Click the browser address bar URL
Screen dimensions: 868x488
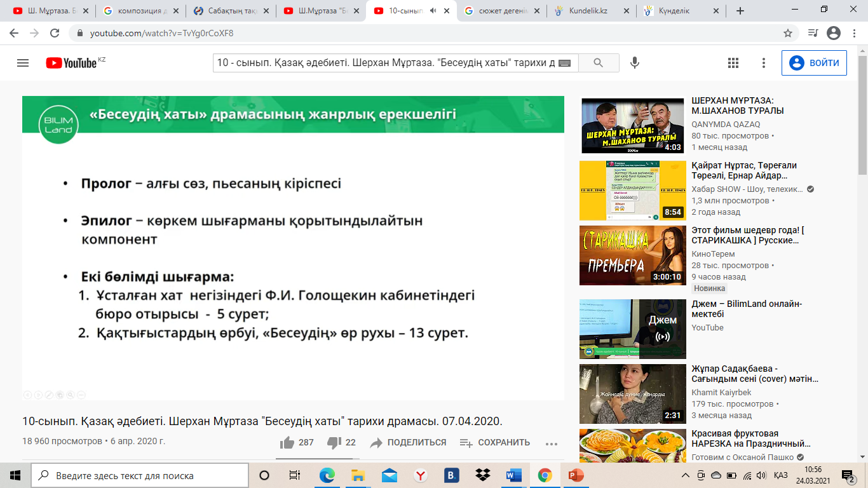pos(161,33)
